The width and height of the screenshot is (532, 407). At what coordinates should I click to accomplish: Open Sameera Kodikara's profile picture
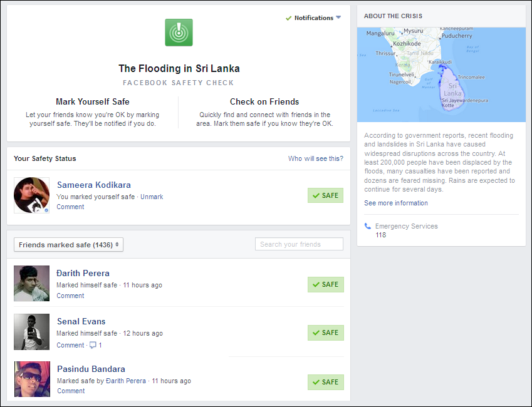click(x=32, y=195)
